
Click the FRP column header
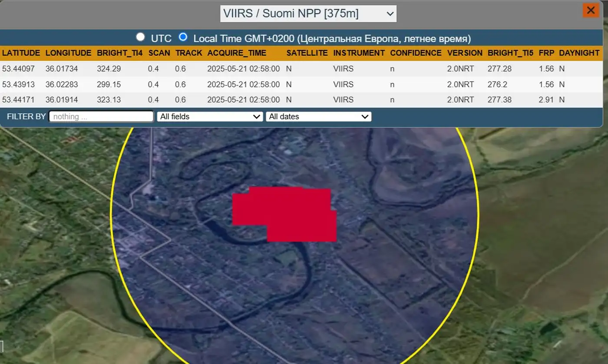point(546,53)
